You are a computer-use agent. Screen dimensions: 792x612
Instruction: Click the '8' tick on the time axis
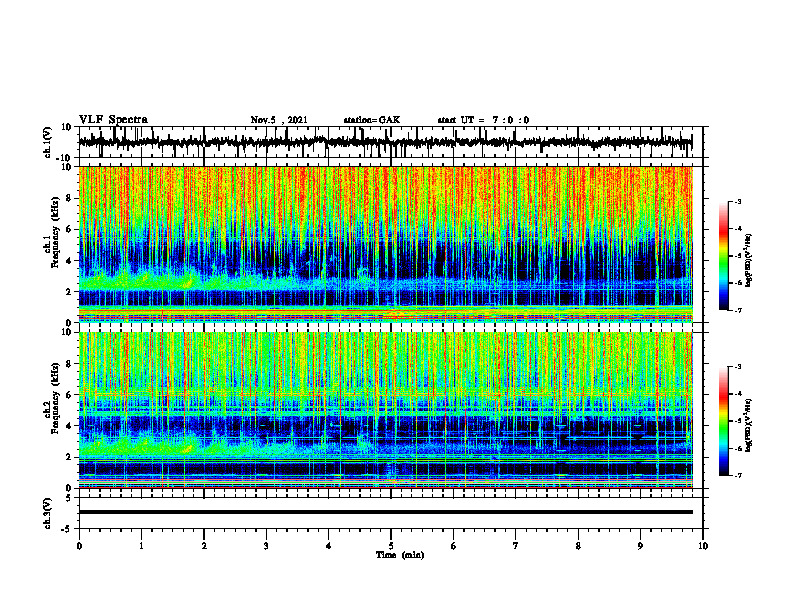pos(578,546)
